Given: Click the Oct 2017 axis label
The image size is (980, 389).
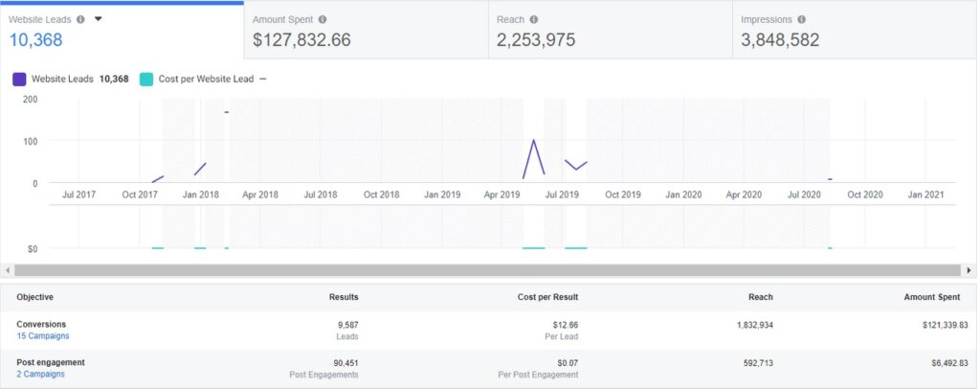Looking at the screenshot, I should pyautogui.click(x=140, y=194).
